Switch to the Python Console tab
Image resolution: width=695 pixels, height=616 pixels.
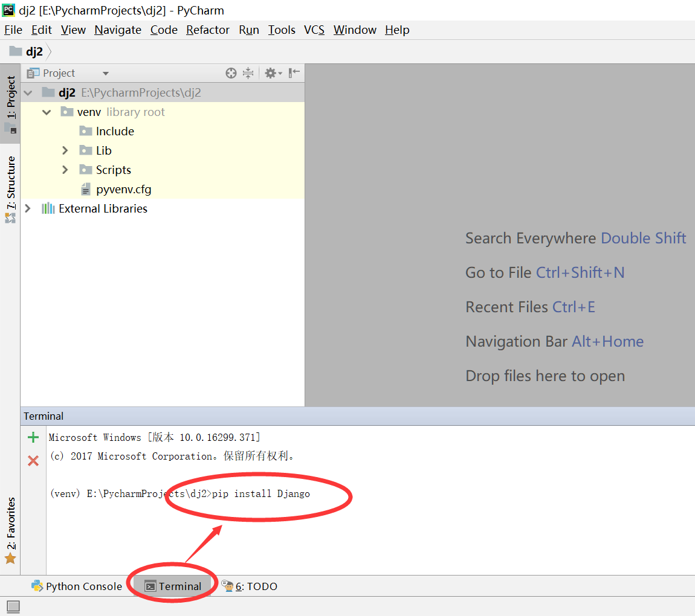coord(77,586)
